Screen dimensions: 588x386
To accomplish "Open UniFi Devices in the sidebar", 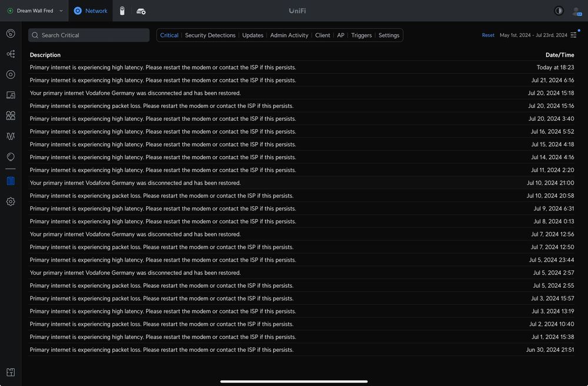I will pos(11,74).
